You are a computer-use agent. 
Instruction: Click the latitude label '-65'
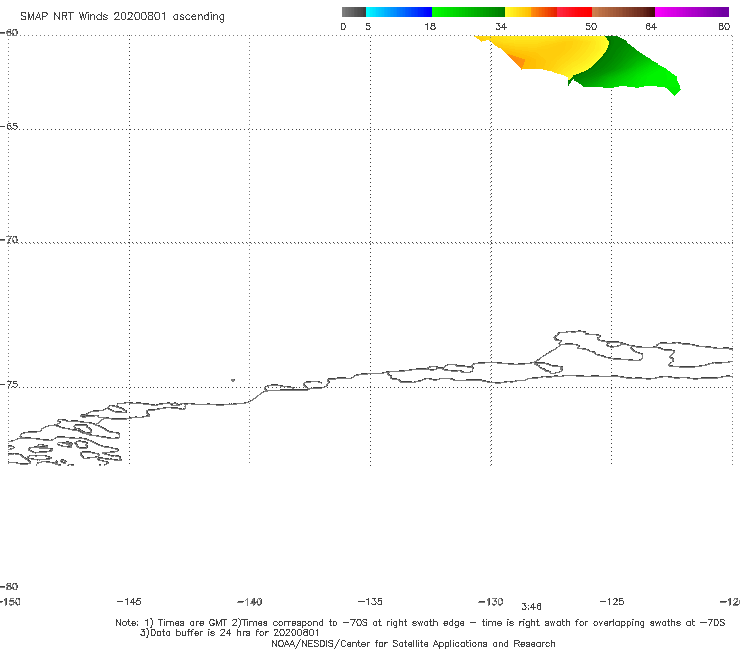point(9,127)
